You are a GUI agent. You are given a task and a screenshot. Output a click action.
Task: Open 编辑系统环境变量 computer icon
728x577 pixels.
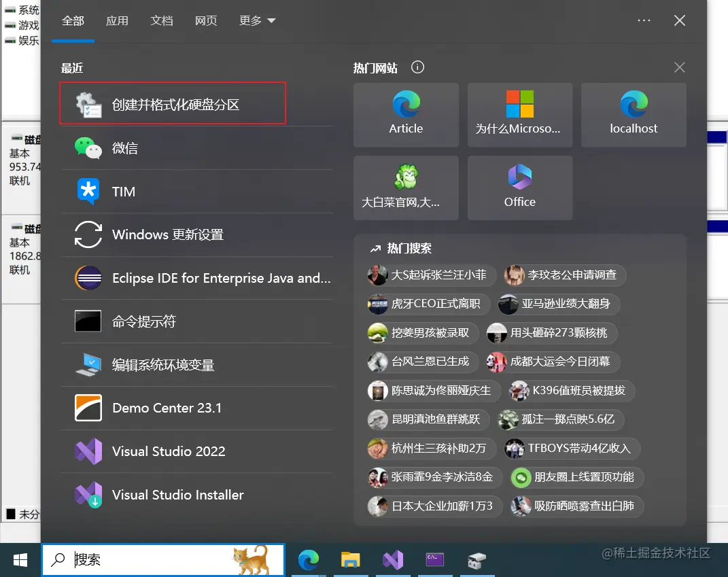pos(88,364)
